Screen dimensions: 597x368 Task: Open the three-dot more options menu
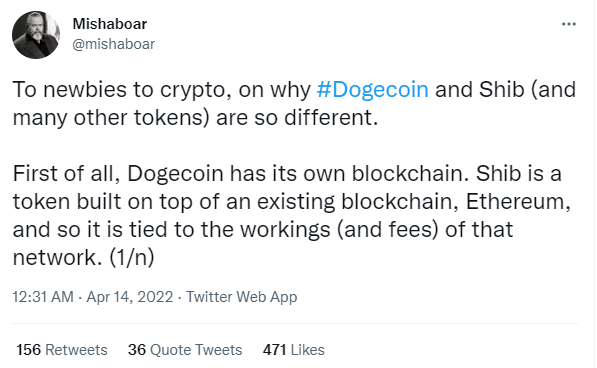pos(569,24)
